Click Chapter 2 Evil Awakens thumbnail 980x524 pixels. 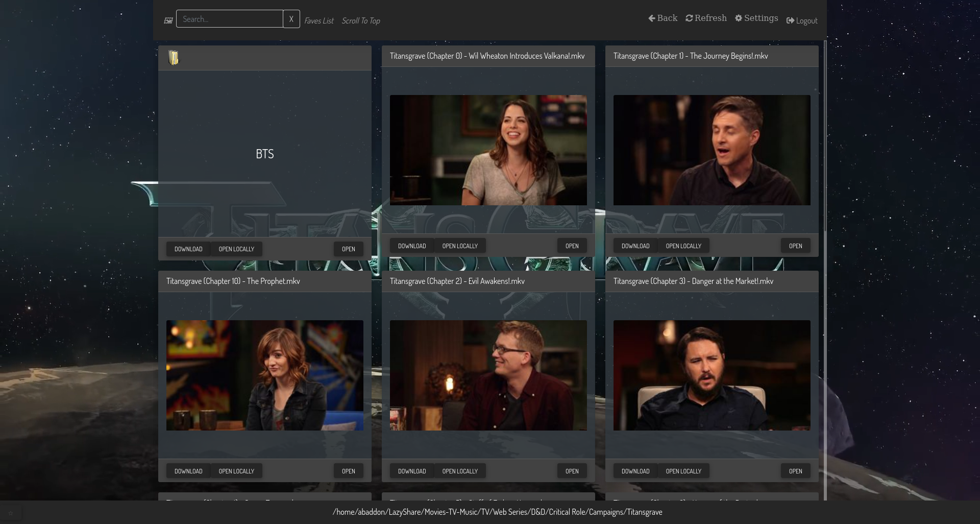click(488, 375)
